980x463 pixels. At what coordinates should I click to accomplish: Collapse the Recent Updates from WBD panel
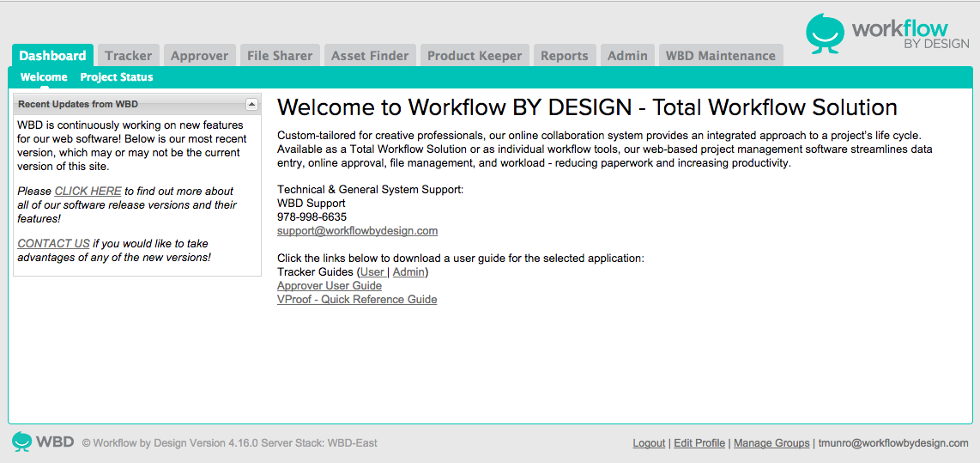(251, 104)
